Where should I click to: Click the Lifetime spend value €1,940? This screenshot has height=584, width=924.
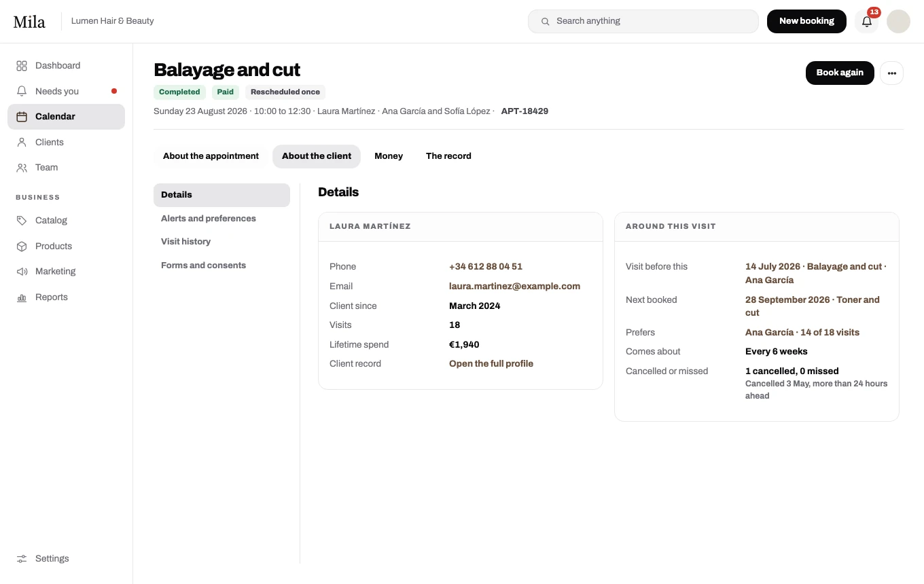tap(464, 345)
